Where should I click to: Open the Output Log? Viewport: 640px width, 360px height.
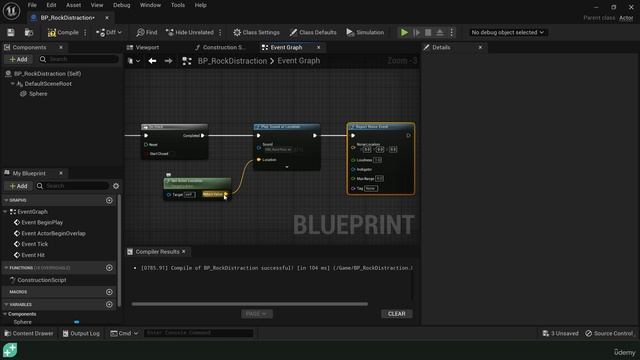81,333
